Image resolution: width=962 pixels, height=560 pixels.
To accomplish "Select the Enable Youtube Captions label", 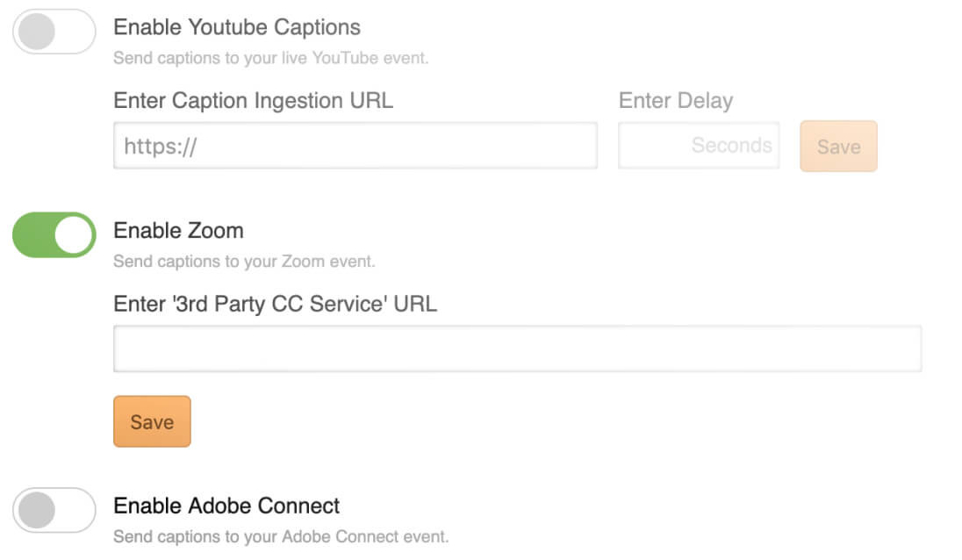I will (x=236, y=27).
